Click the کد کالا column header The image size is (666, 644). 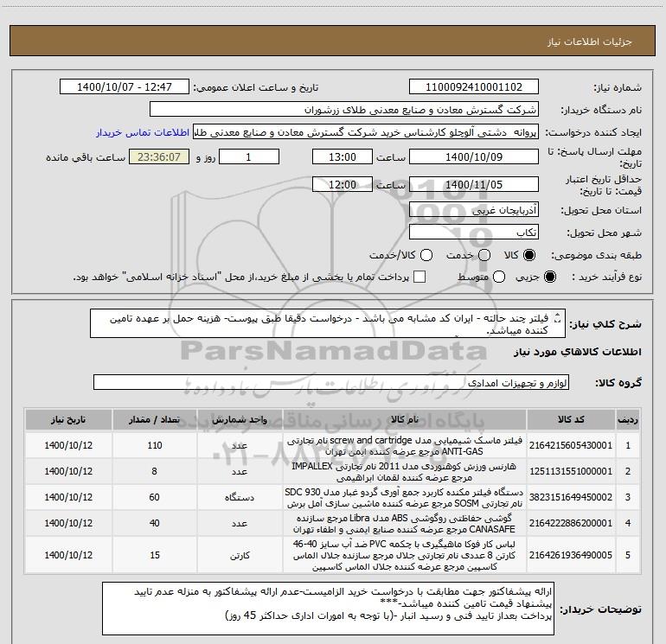coord(571,419)
